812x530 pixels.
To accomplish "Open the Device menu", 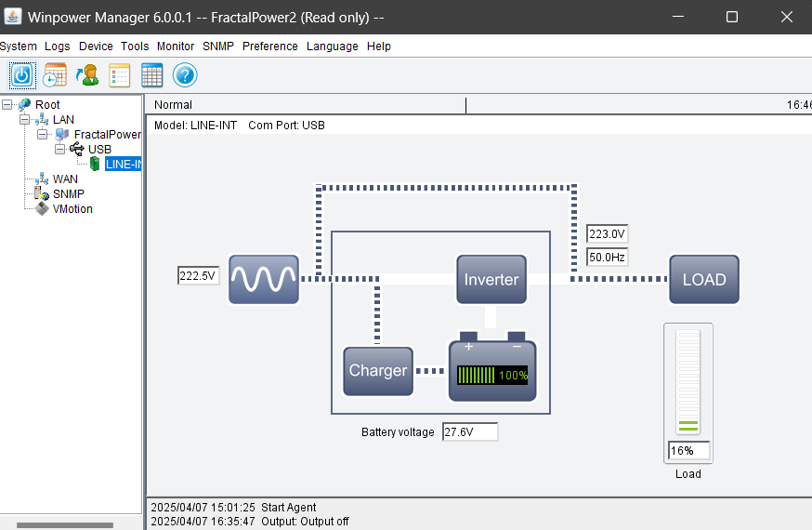I will pyautogui.click(x=96, y=46).
